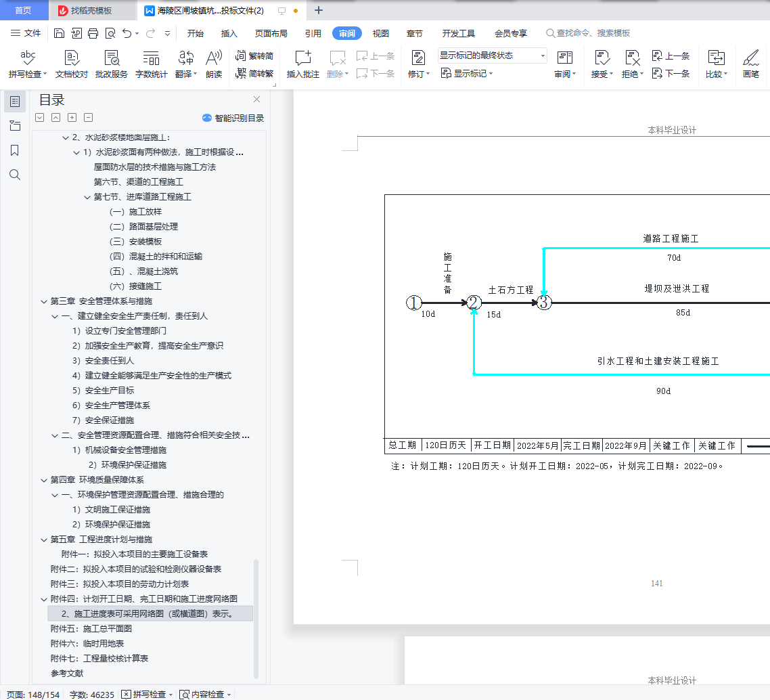Collapse 附件四 tree node
770x700 pixels.
[44, 599]
